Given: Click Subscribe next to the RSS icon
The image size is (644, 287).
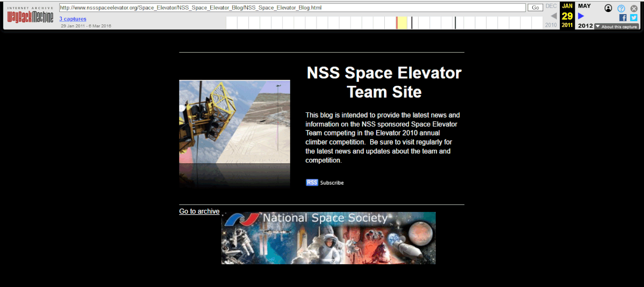Looking at the screenshot, I should click(331, 182).
